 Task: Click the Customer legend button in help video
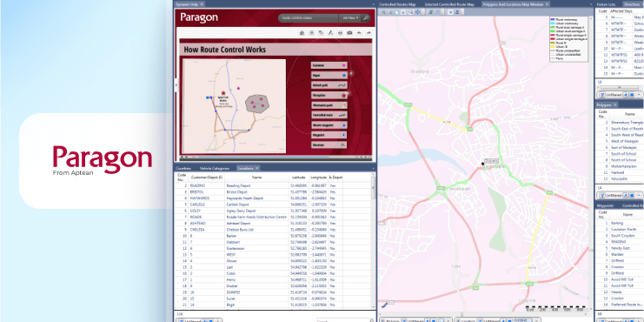[329, 65]
